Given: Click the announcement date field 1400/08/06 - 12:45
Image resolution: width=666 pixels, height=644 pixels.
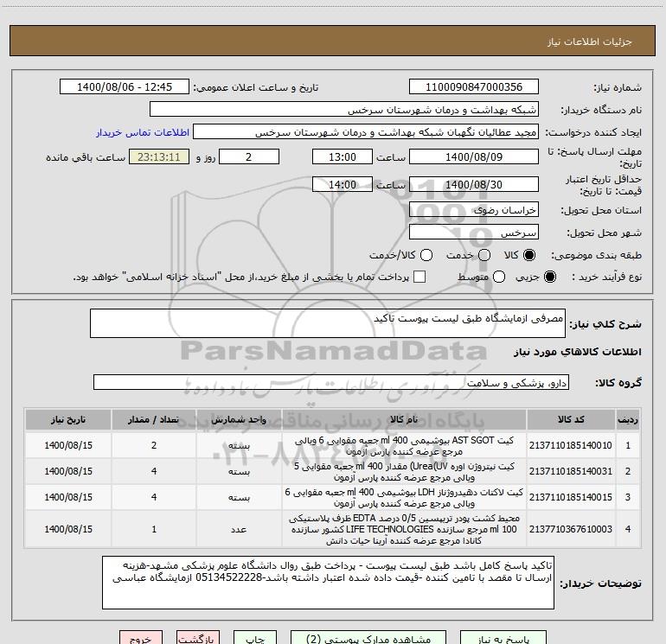Looking at the screenshot, I should tap(125, 86).
